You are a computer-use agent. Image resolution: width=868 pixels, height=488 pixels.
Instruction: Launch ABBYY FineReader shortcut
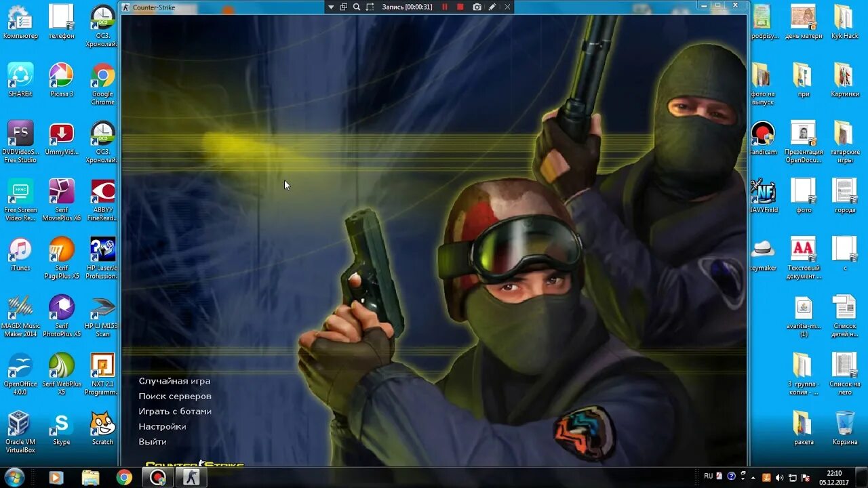[103, 200]
